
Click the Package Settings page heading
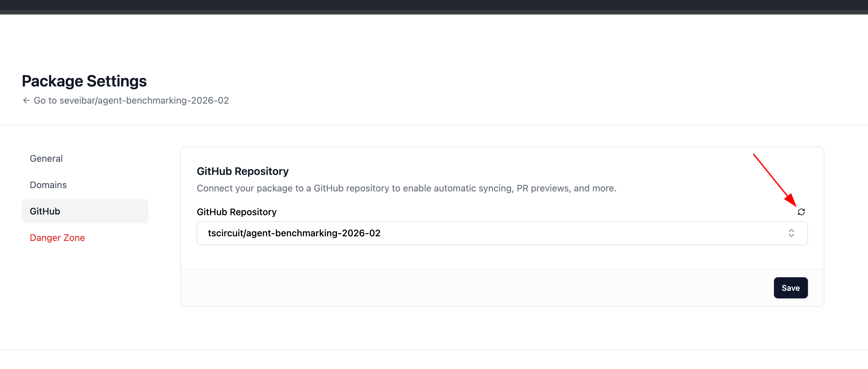(84, 81)
